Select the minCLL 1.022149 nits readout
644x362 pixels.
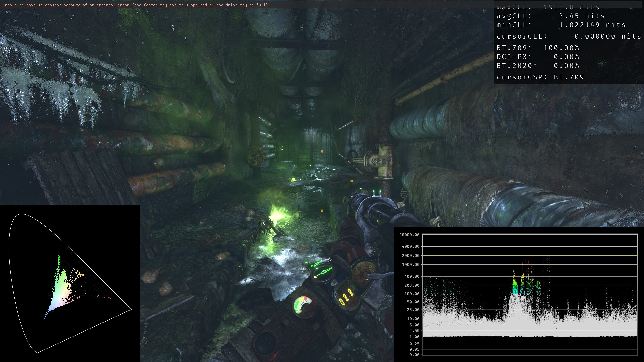pos(561,25)
